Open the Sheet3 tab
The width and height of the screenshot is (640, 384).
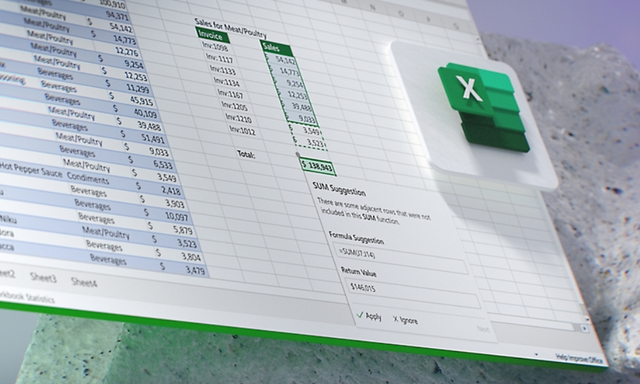pyautogui.click(x=43, y=278)
